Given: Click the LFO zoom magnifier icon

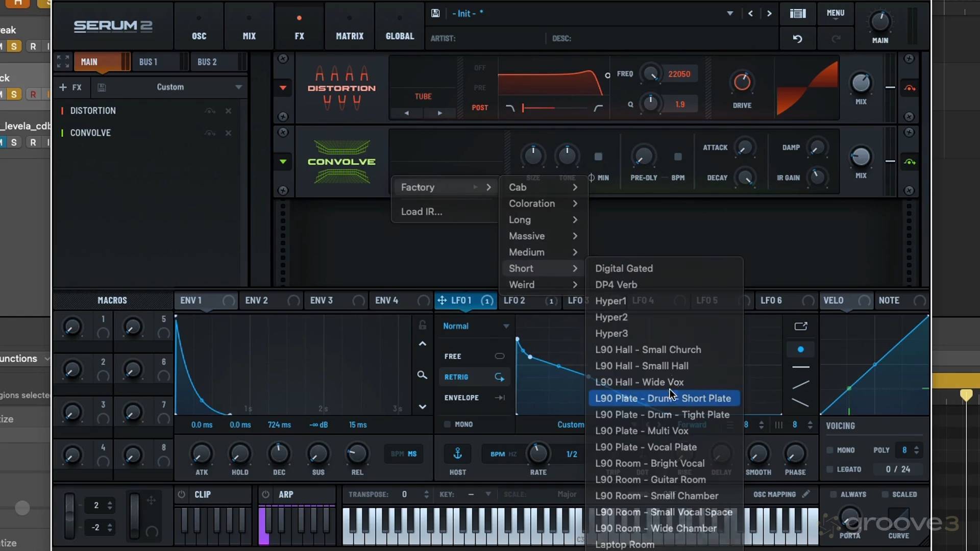Looking at the screenshot, I should (x=422, y=375).
